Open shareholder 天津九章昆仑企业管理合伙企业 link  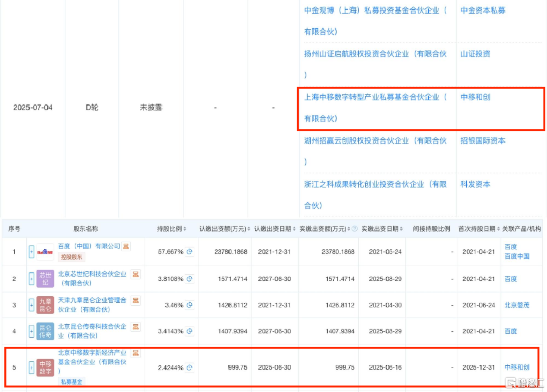point(92,305)
